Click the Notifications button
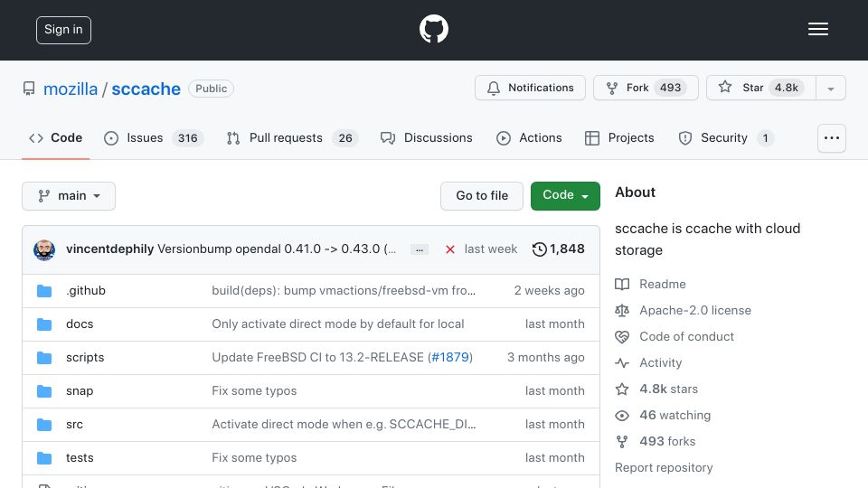The width and height of the screenshot is (868, 488). (x=530, y=88)
